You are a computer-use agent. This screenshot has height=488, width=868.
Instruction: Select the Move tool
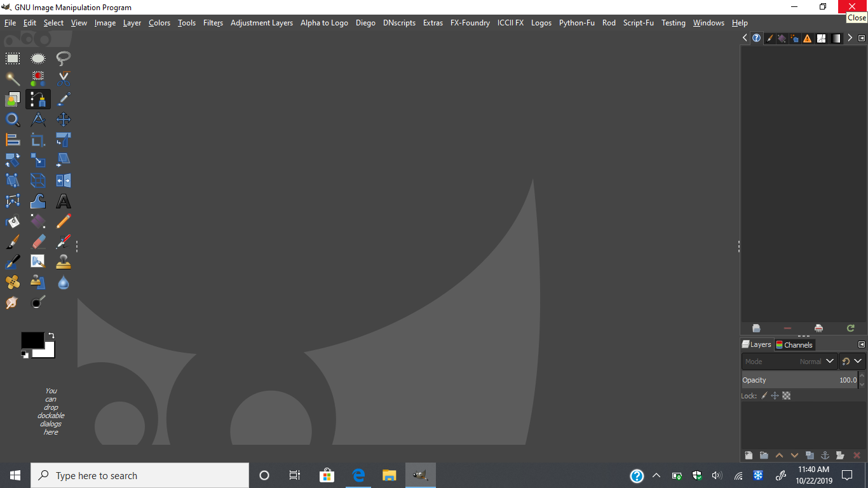click(64, 119)
